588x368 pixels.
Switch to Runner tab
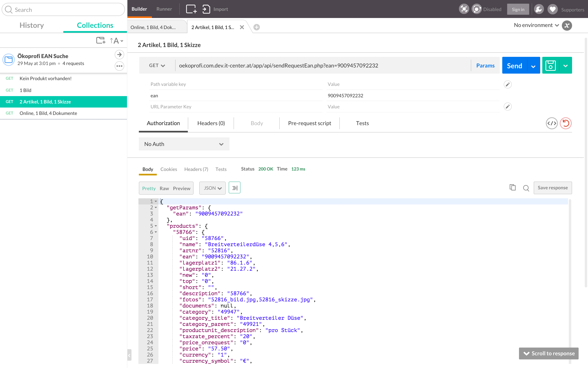click(164, 9)
